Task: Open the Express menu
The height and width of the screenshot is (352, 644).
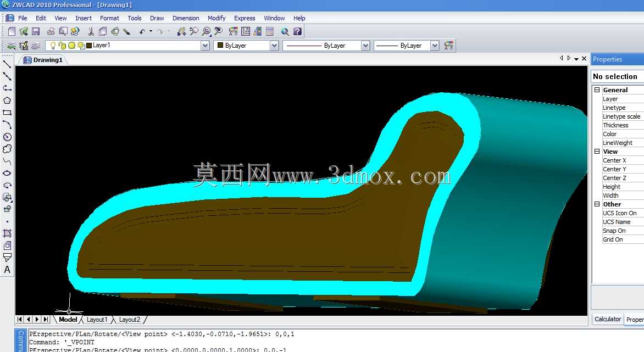Action: pos(245,18)
